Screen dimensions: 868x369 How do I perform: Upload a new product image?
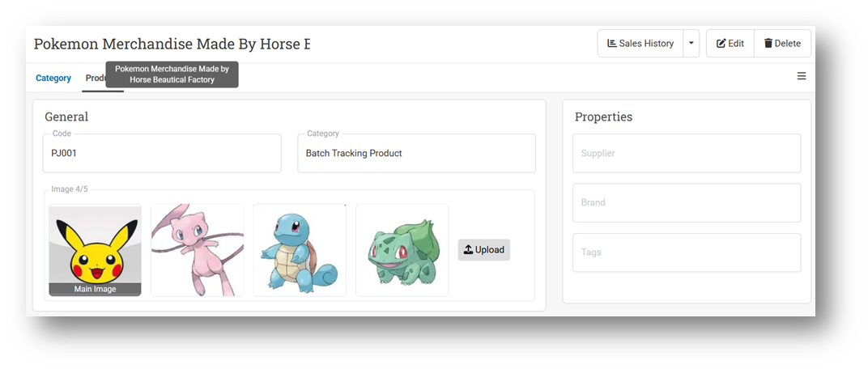click(484, 250)
